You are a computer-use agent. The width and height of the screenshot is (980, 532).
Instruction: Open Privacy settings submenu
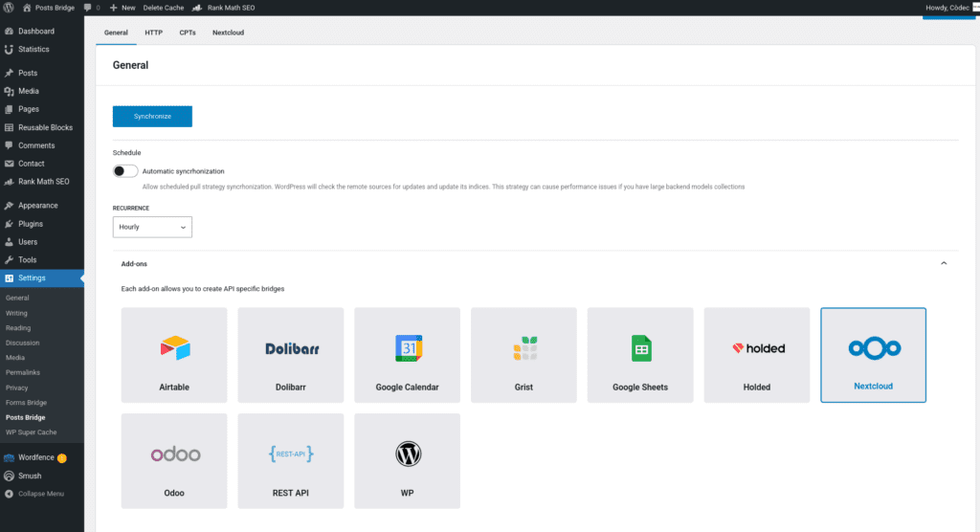(17, 388)
